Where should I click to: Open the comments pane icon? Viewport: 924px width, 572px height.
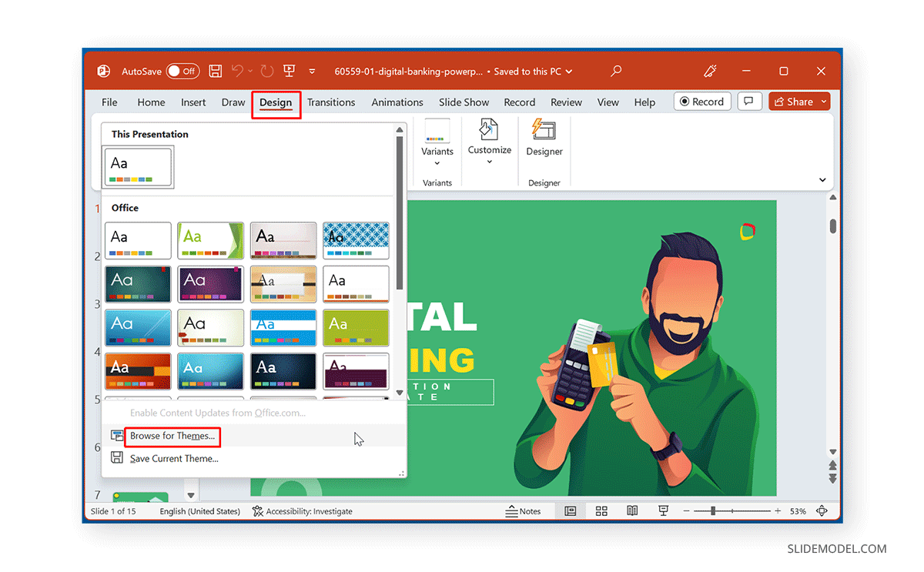(x=747, y=102)
